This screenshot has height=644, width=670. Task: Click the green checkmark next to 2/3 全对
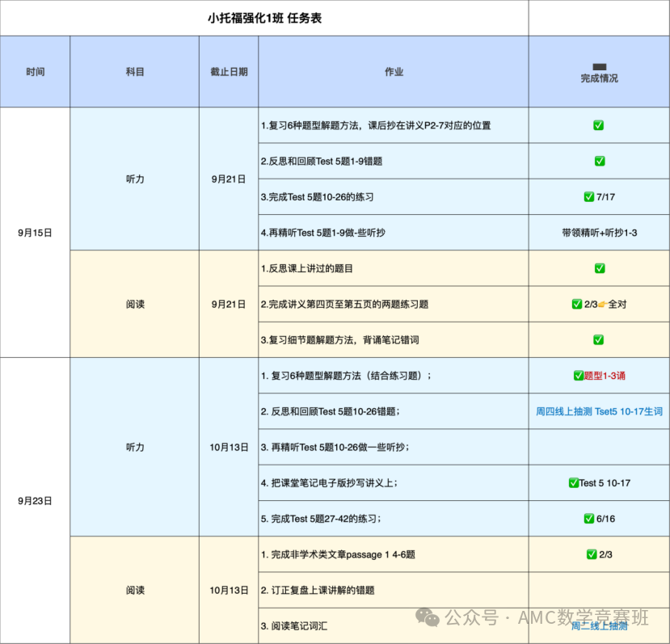[x=577, y=304]
